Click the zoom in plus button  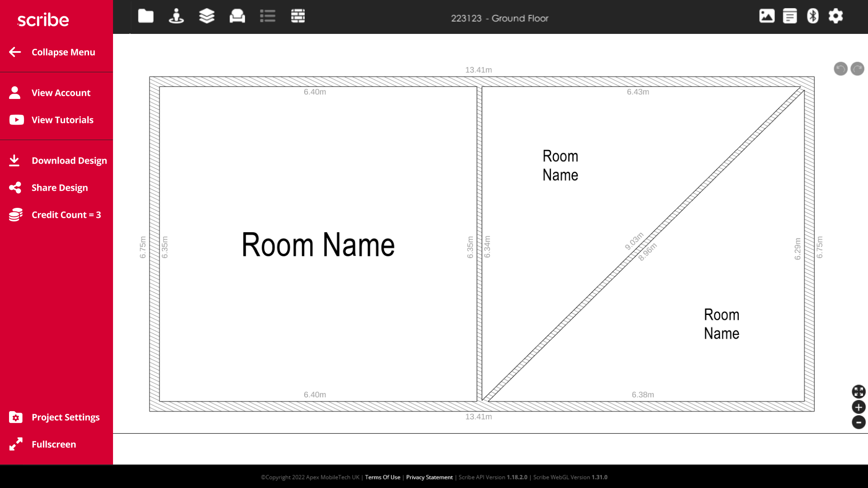pos(859,407)
